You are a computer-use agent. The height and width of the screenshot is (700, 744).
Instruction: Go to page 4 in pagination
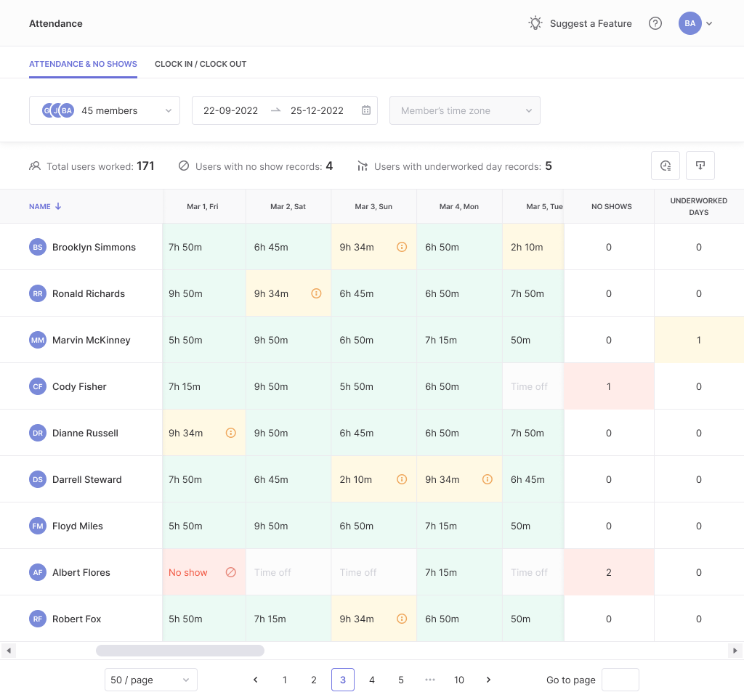372,680
